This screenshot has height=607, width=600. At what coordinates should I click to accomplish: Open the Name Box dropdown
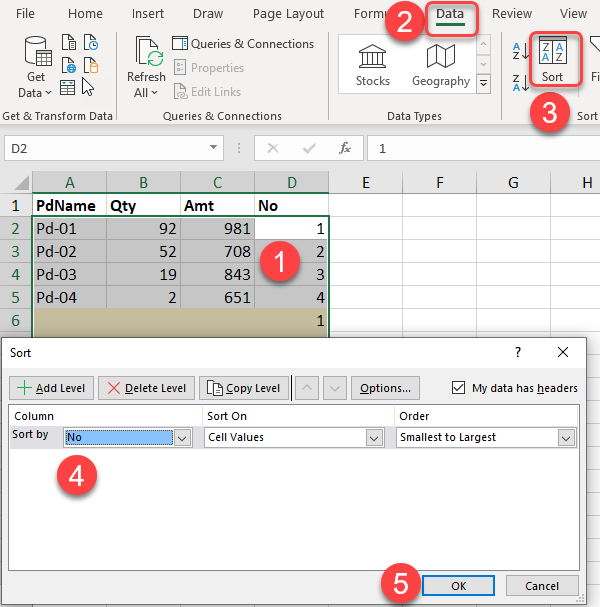[x=214, y=148]
